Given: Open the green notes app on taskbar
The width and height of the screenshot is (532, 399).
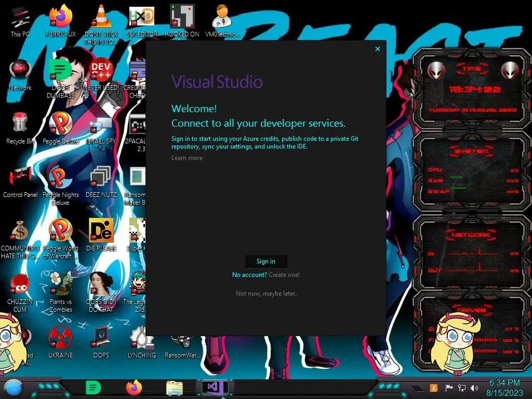Looking at the screenshot, I should pyautogui.click(x=94, y=388).
